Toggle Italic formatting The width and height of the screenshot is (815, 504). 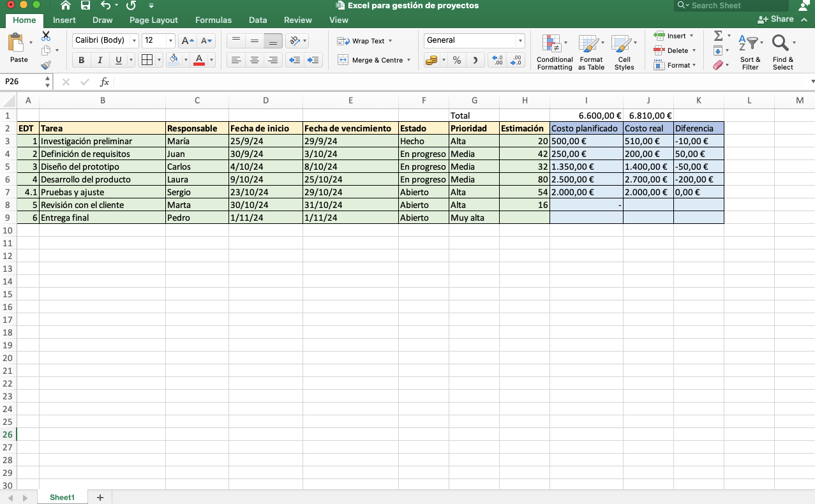pyautogui.click(x=100, y=60)
